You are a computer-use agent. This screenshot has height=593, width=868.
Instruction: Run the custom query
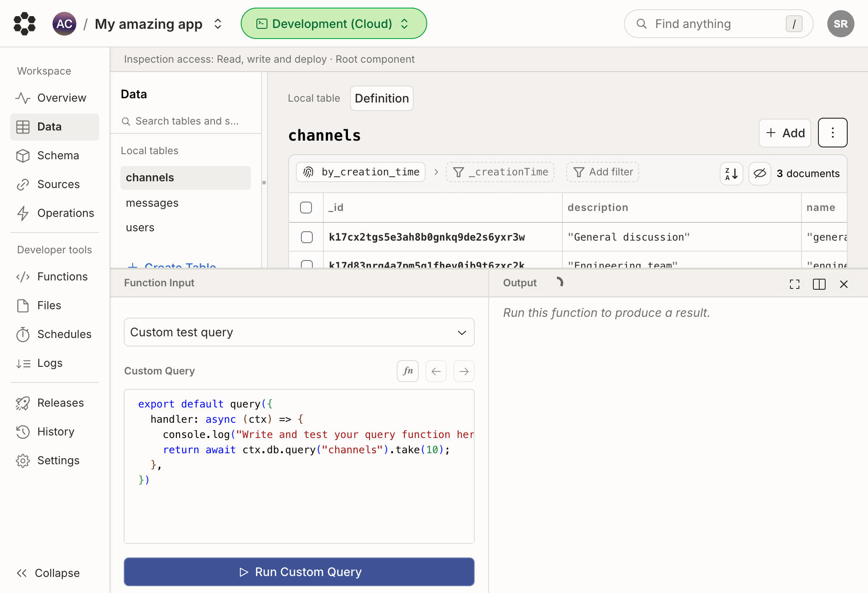pyautogui.click(x=299, y=572)
